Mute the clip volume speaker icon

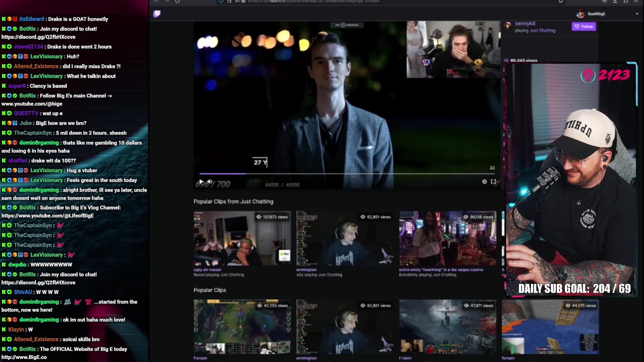(x=210, y=182)
